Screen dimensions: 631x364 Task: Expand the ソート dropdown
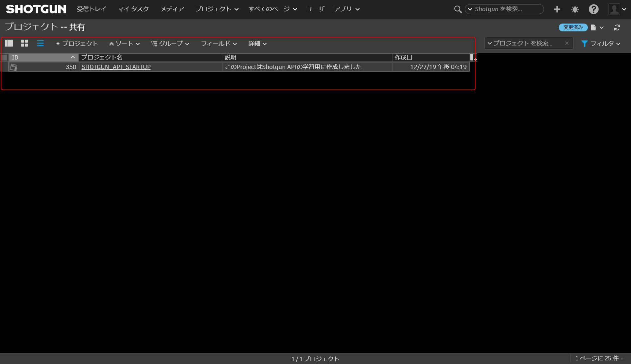(x=125, y=43)
